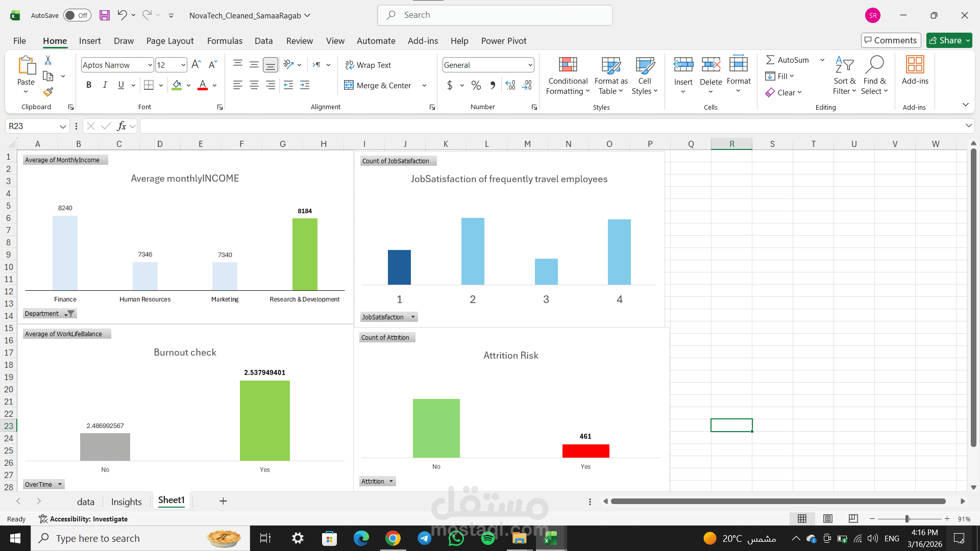Switch to Page Break Preview view
This screenshot has width=980, height=551.
tap(853, 518)
